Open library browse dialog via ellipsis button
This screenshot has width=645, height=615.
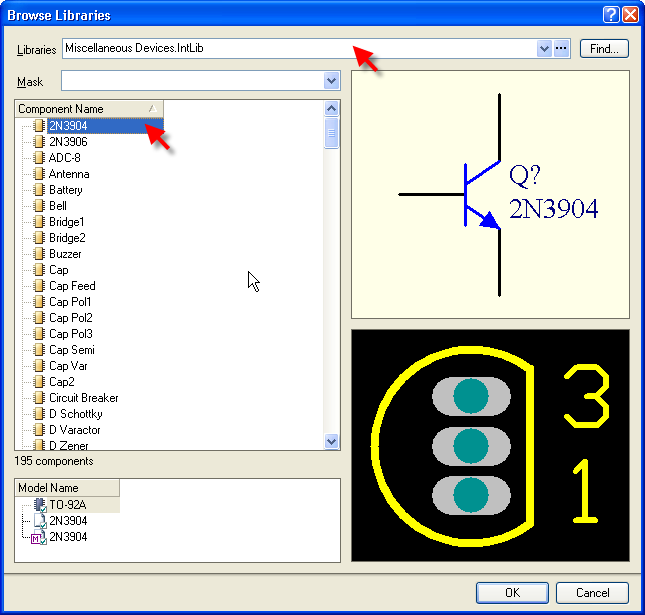[x=561, y=48]
